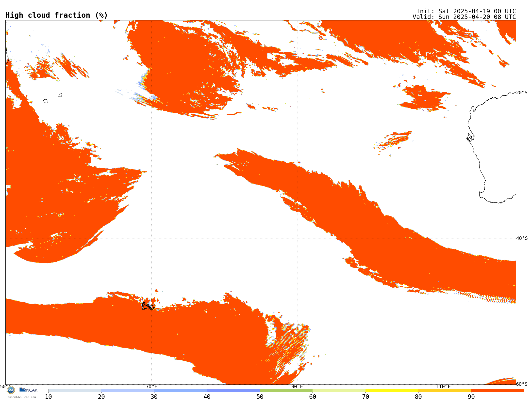Image resolution: width=532 pixels, height=400 pixels.
Task: Click the 60-70 pale yellow-green colorbar segment
Action: [x=339, y=391]
